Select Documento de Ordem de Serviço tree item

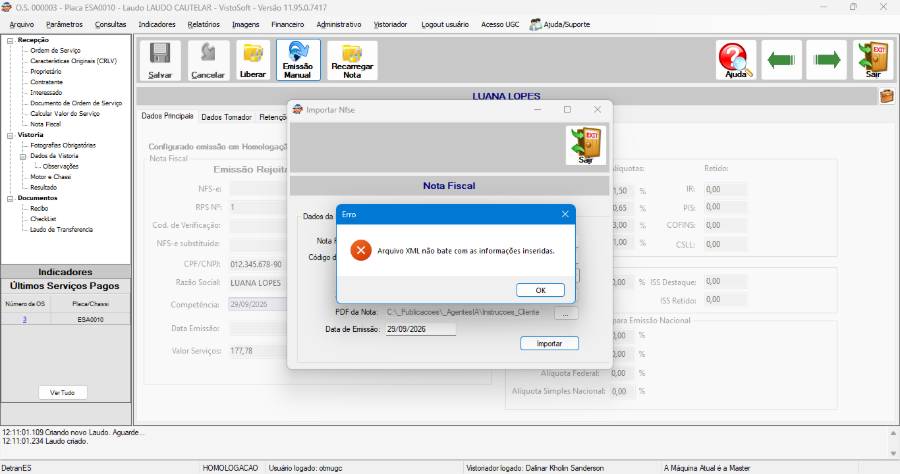tap(76, 103)
